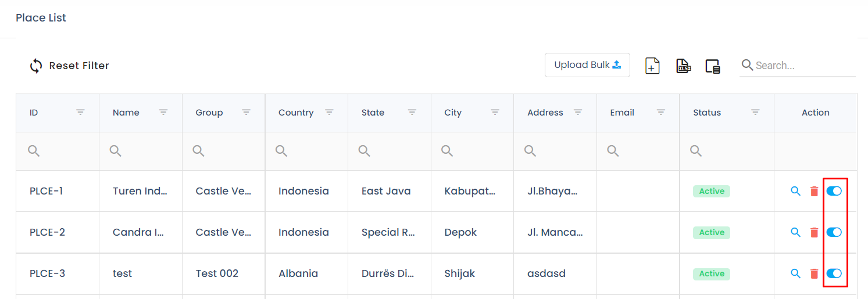Open the Status column filter menu

(x=755, y=113)
